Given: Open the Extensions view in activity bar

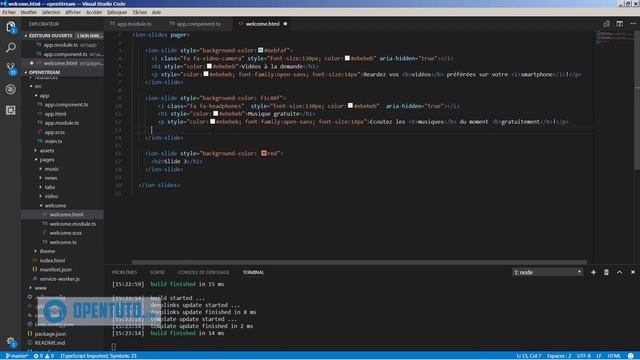Looking at the screenshot, I should 11,110.
